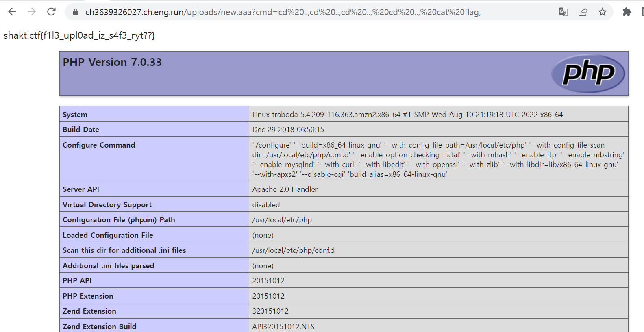Select the Apache 2.0 Handler value
Viewport: 644px width, 332px height.
pos(285,189)
